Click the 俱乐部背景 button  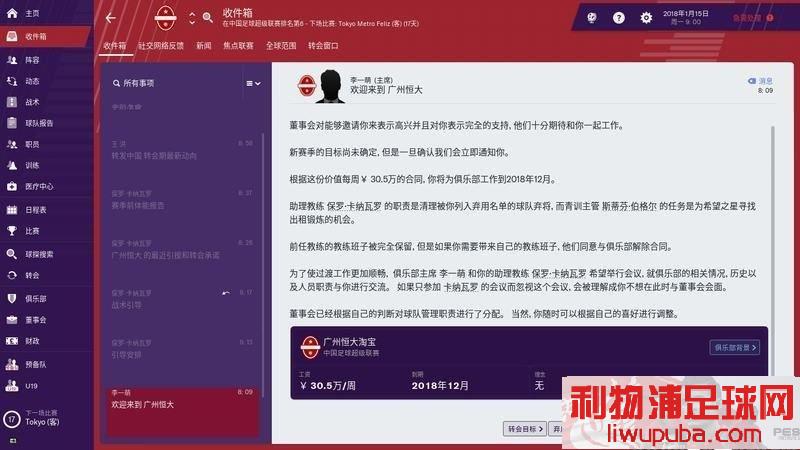(x=735, y=347)
